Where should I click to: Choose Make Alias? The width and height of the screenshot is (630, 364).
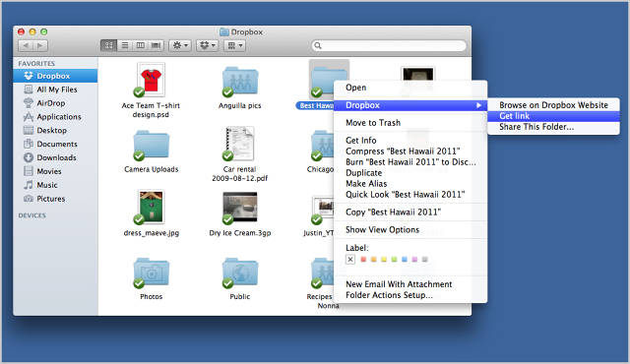(x=410, y=184)
